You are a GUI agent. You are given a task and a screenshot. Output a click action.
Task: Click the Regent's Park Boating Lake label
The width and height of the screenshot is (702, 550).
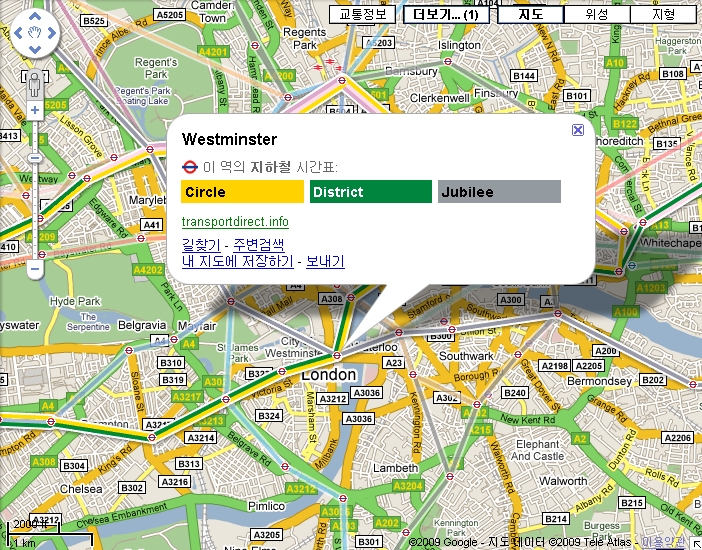tap(142, 95)
